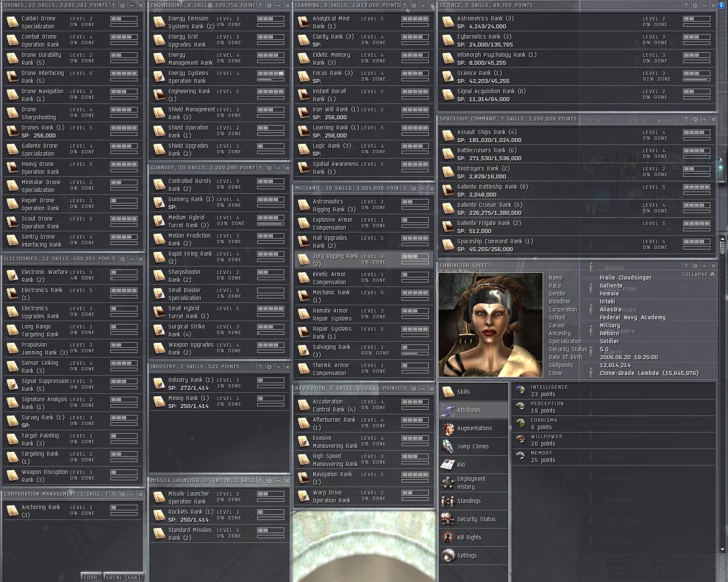Click the Jump Clones icon
The image size is (728, 582).
coord(448,446)
